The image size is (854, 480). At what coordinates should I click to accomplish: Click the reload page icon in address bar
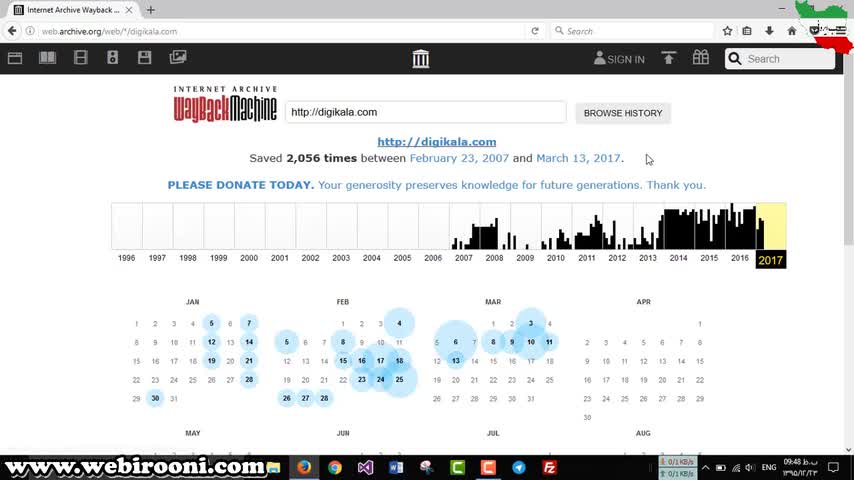click(x=535, y=31)
